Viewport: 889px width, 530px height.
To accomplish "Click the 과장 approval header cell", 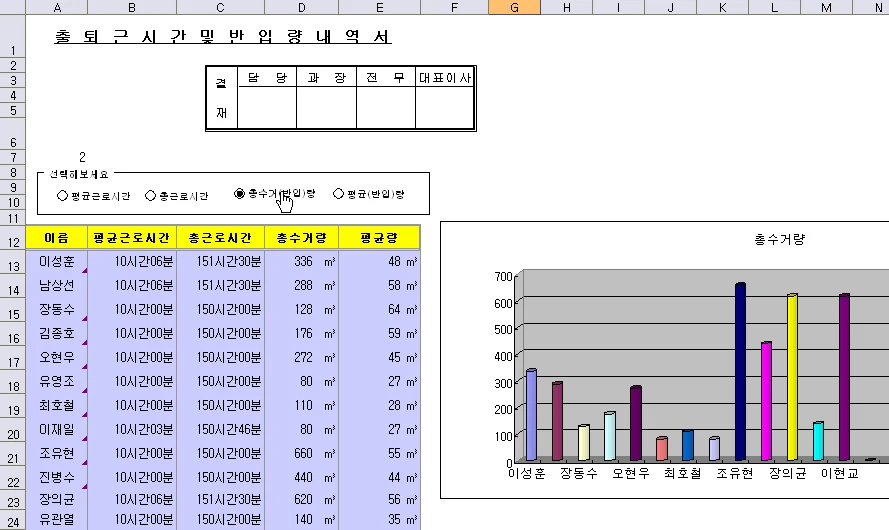I will tap(327, 78).
